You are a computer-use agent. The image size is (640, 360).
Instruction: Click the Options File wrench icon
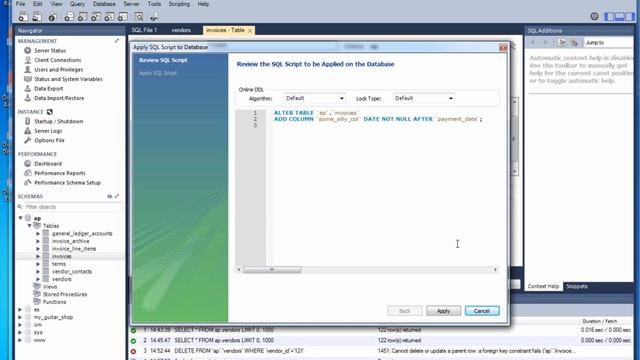(27, 140)
